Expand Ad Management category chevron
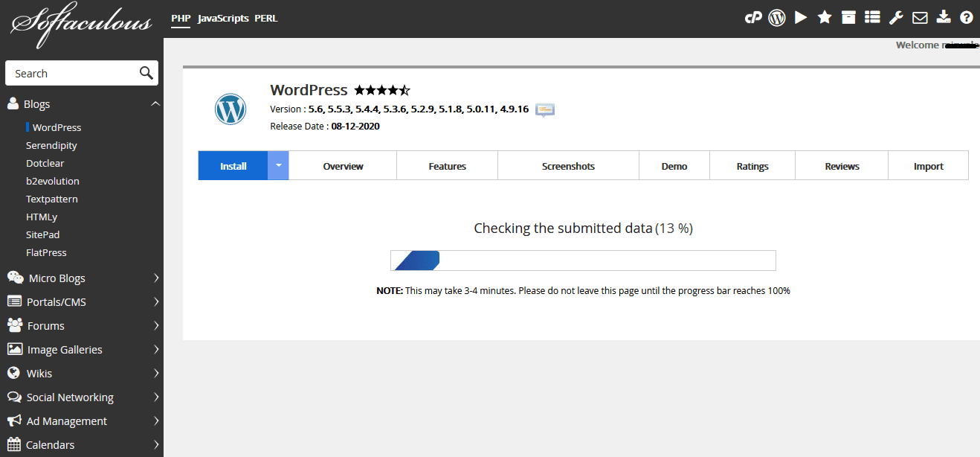Screen dimensions: 980x457 (x=156, y=421)
